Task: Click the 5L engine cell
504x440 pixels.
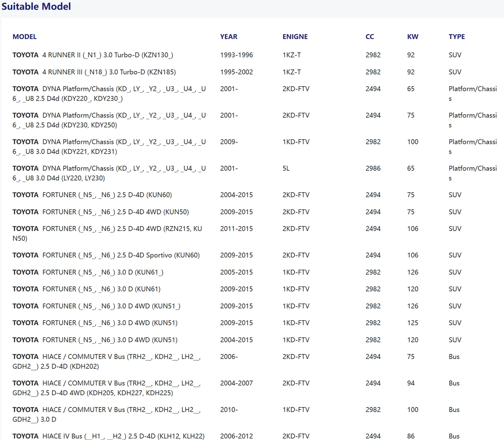Action: 286,168
